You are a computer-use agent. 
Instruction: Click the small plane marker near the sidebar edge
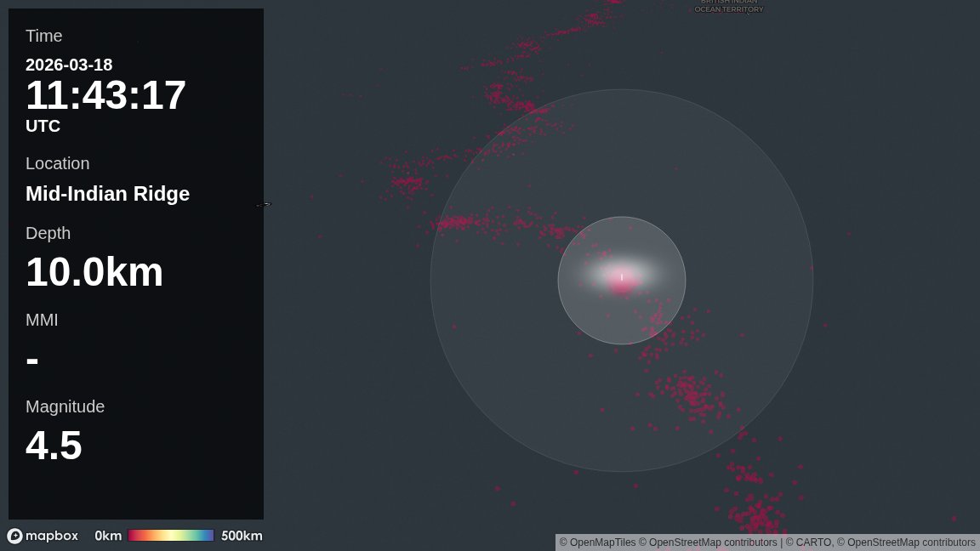264,204
